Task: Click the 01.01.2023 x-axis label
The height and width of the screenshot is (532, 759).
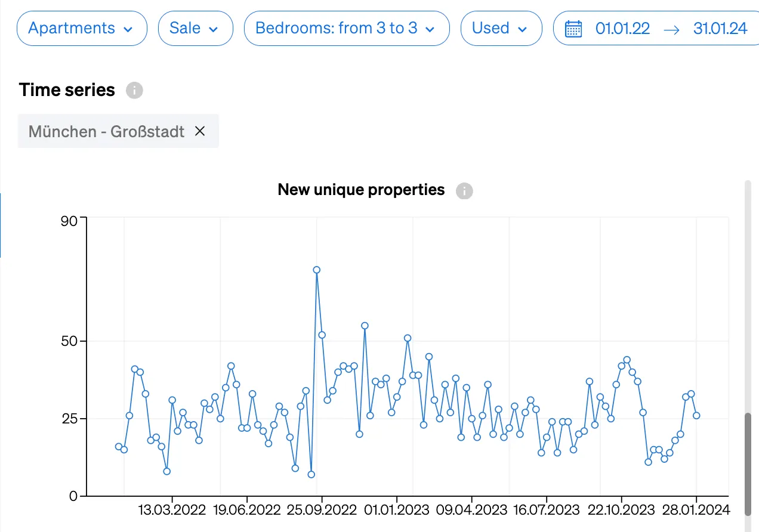Action: (x=397, y=510)
